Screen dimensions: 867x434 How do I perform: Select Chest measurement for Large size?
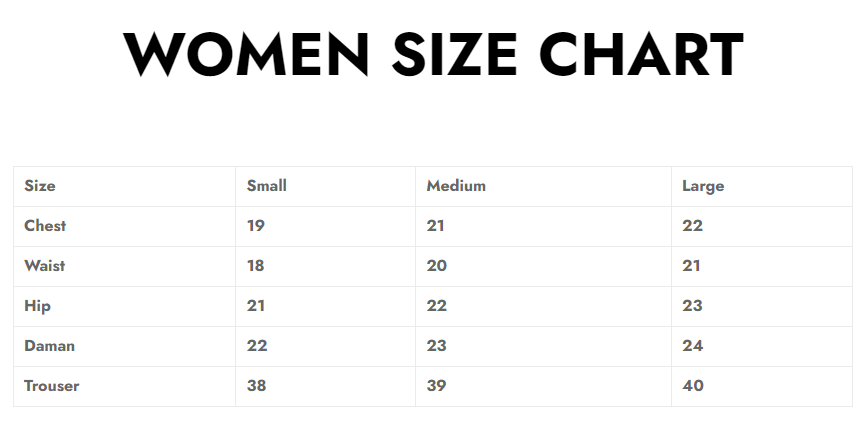click(x=693, y=226)
